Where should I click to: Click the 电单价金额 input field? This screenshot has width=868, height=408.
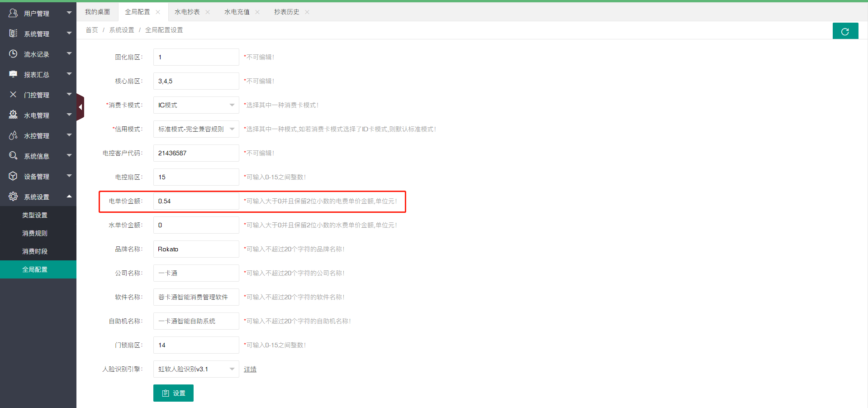point(196,201)
